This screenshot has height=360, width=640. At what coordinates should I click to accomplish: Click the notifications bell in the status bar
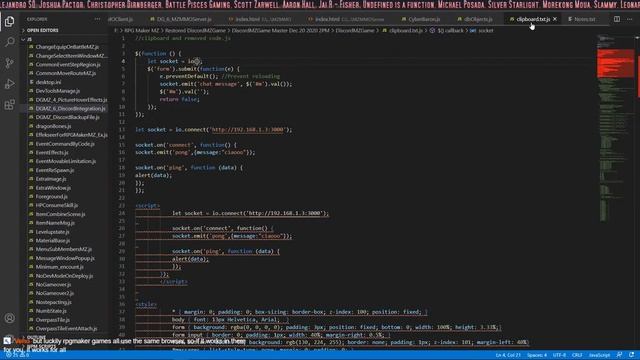(631, 355)
